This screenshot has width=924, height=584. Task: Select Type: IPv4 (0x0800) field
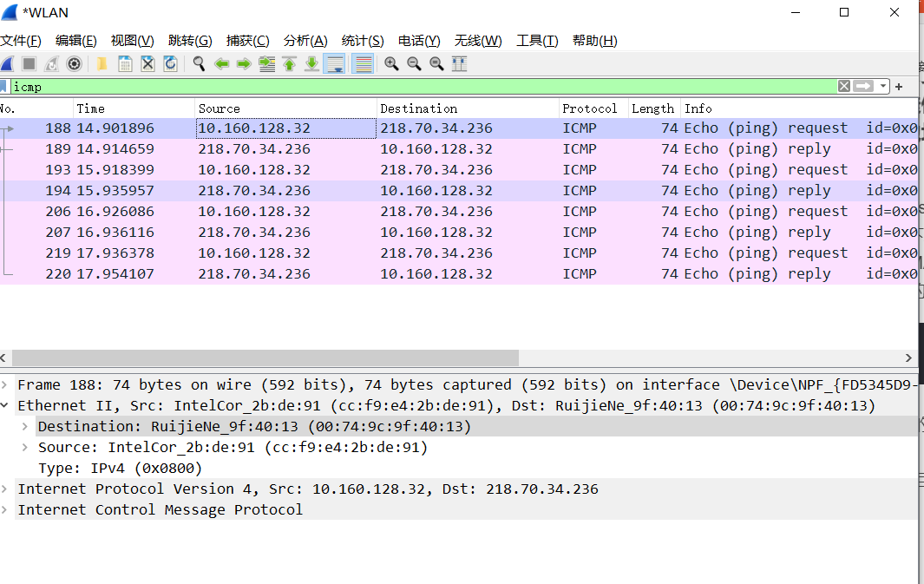tap(121, 468)
